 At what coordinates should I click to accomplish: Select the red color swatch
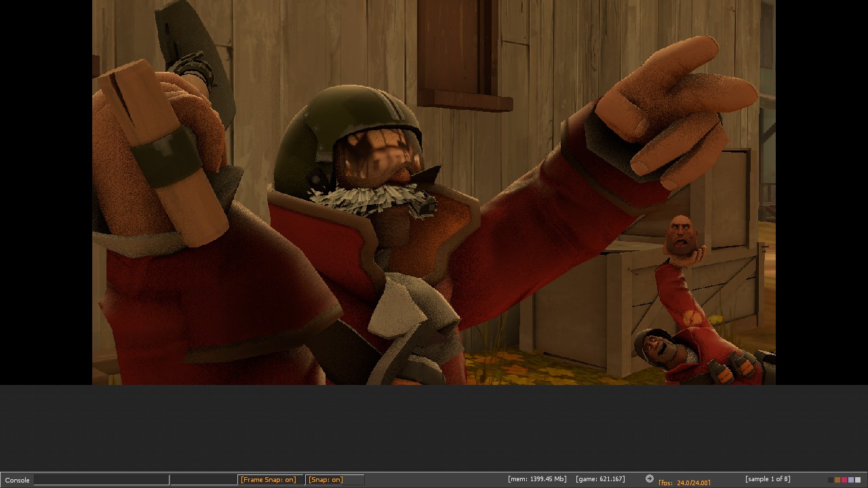pos(844,480)
